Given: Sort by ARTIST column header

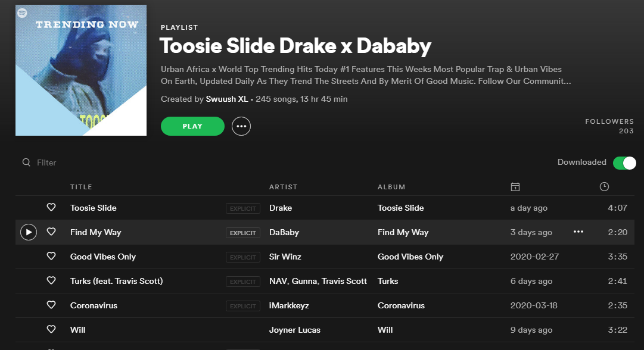Looking at the screenshot, I should 283,187.
